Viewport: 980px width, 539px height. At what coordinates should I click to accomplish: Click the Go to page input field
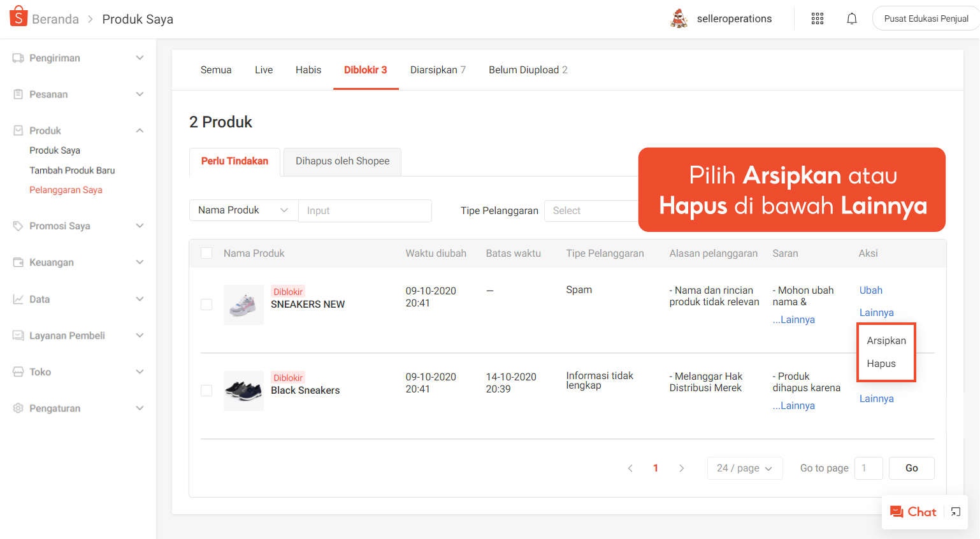(x=868, y=468)
